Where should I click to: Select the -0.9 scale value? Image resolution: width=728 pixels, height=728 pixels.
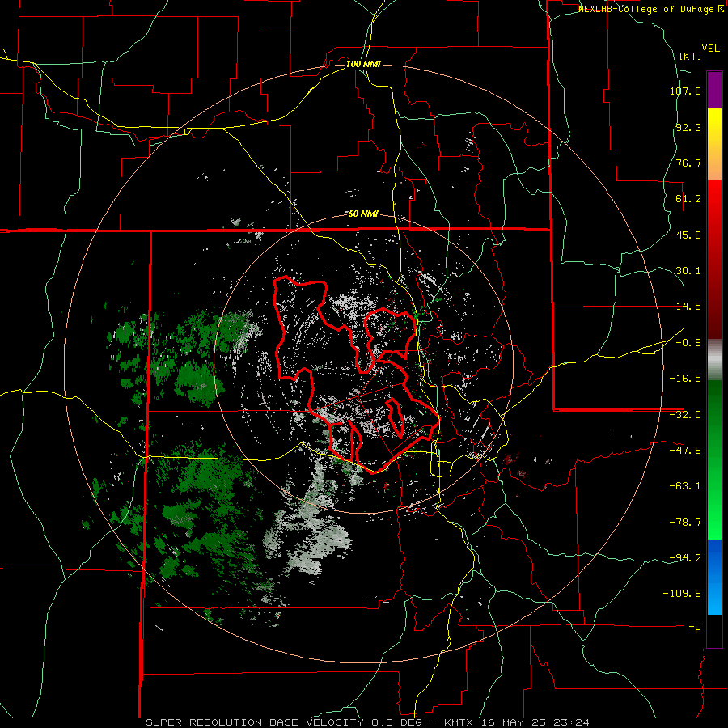tap(688, 343)
